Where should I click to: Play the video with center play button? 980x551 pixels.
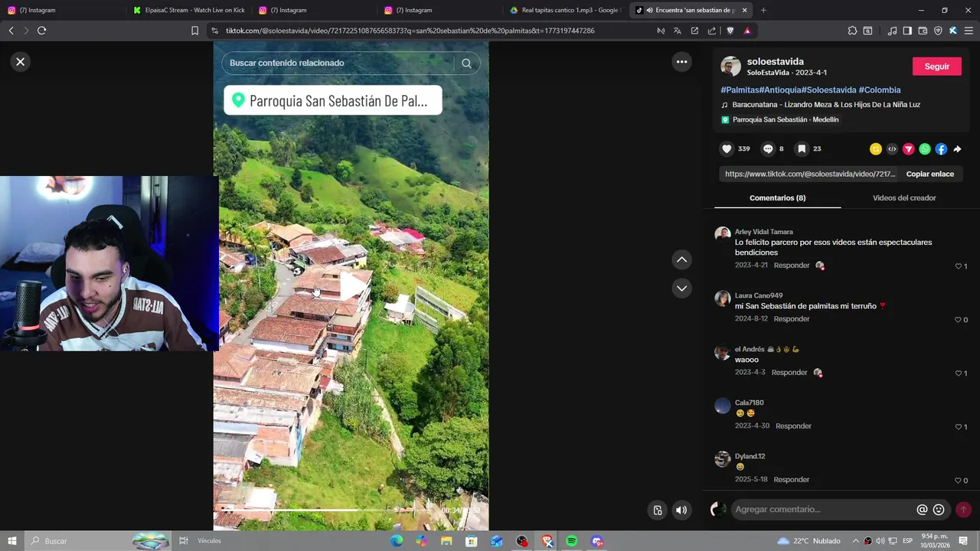coord(351,285)
